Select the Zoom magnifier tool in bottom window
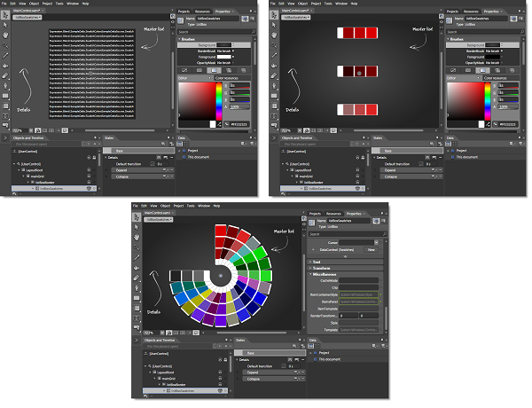 pos(137,247)
